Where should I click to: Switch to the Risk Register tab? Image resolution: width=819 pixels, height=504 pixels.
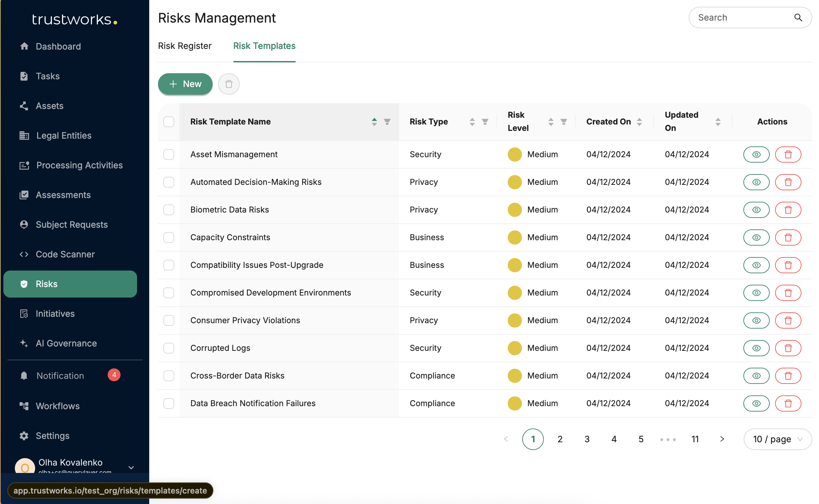[x=184, y=46]
